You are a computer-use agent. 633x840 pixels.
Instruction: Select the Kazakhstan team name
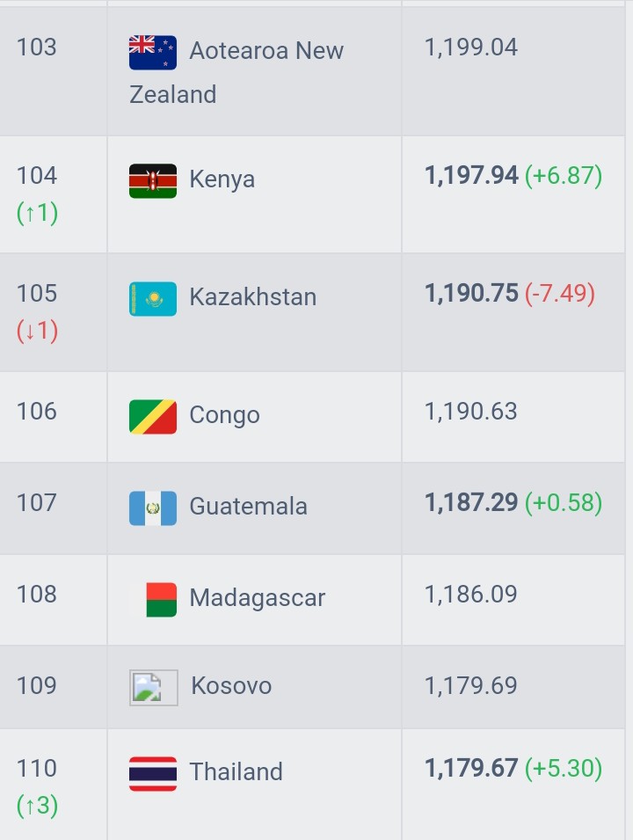[253, 296]
